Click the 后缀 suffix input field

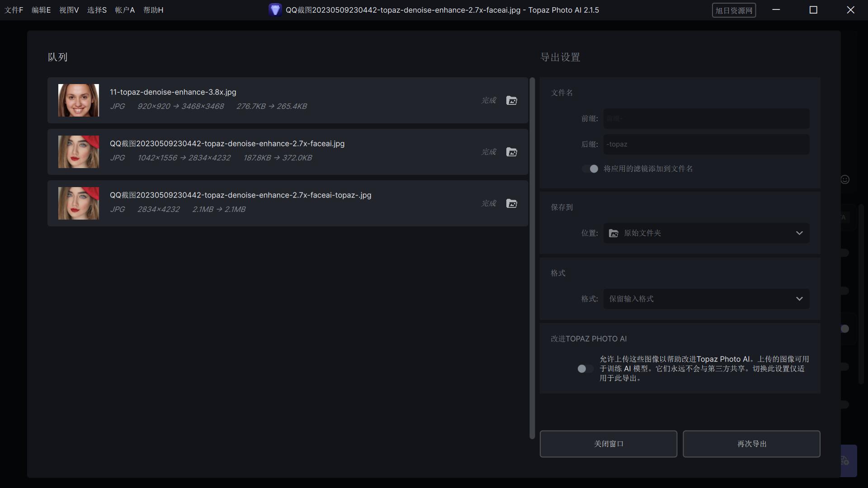point(706,144)
